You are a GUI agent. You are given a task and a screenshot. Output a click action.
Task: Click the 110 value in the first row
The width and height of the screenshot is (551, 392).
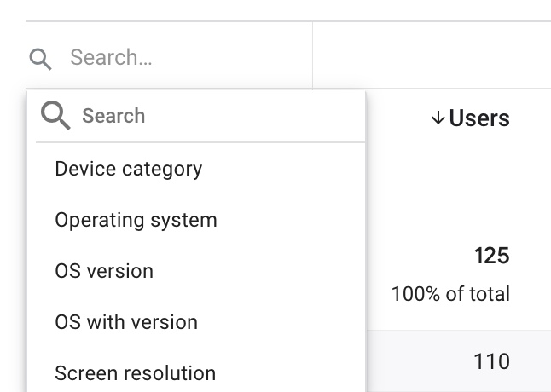coord(491,361)
